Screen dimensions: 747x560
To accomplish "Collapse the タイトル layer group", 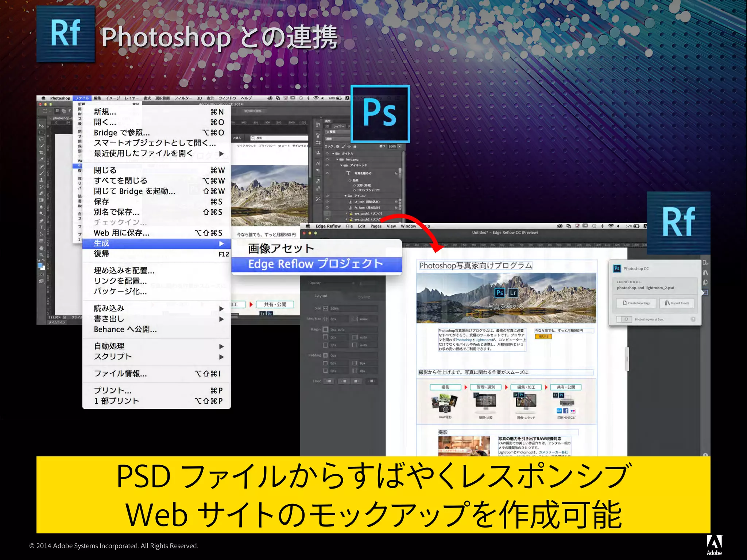I will (x=333, y=153).
